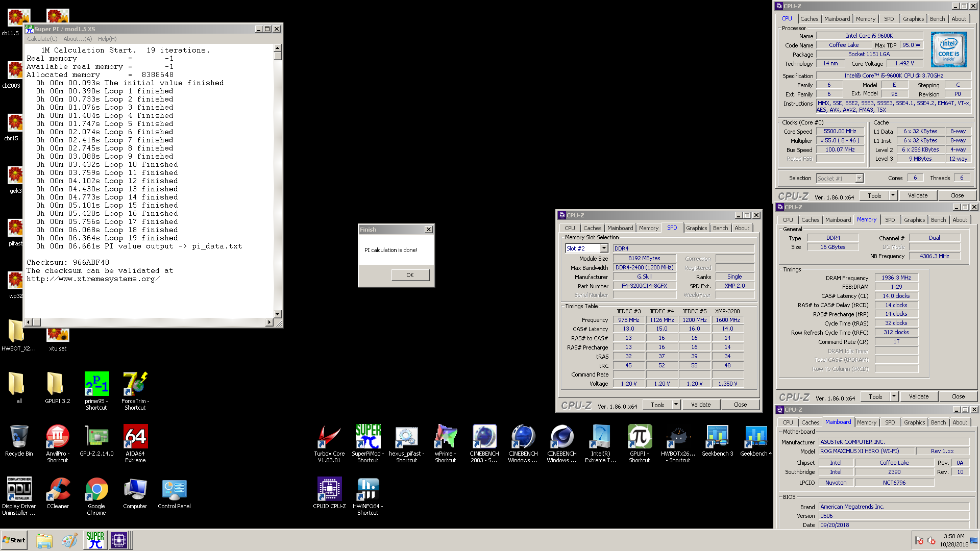This screenshot has height=551, width=980.
Task: Launch HWBOTx265 shortcut
Action: pos(678,443)
